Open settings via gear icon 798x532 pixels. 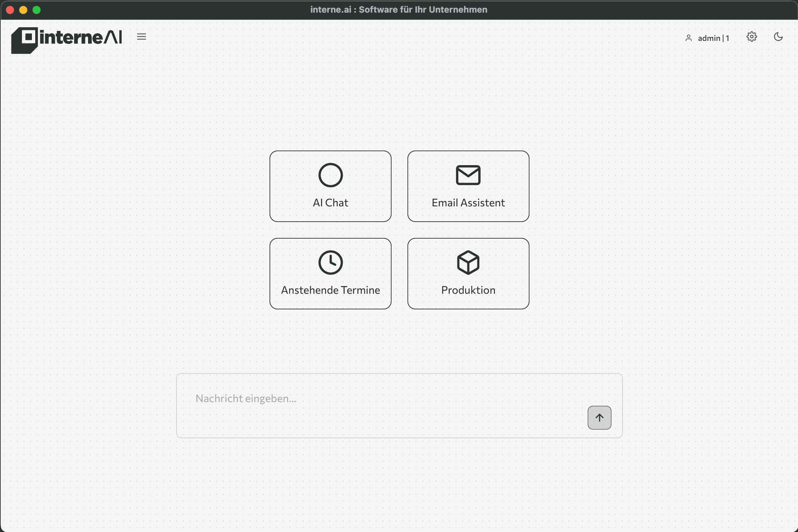(x=751, y=37)
